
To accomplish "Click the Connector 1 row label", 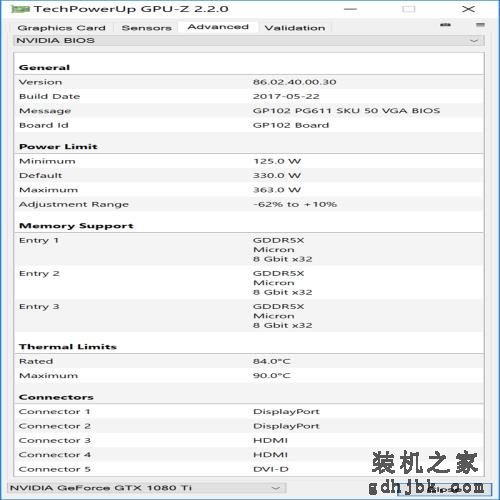I will pos(55,411).
